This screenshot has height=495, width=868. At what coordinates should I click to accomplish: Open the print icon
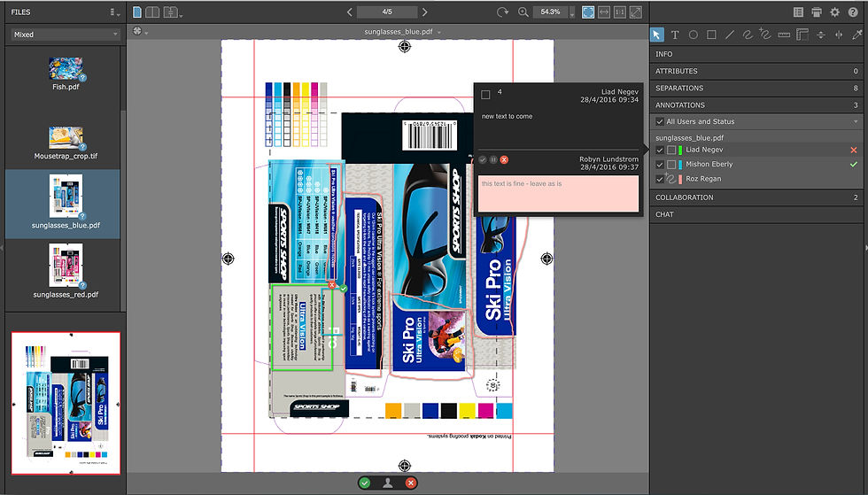click(x=817, y=12)
